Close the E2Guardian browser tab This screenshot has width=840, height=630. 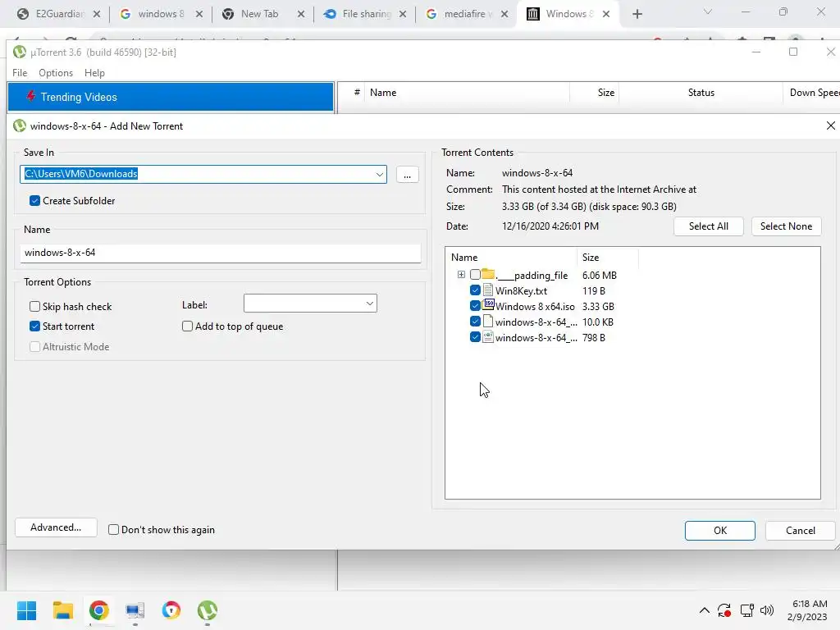97,14
